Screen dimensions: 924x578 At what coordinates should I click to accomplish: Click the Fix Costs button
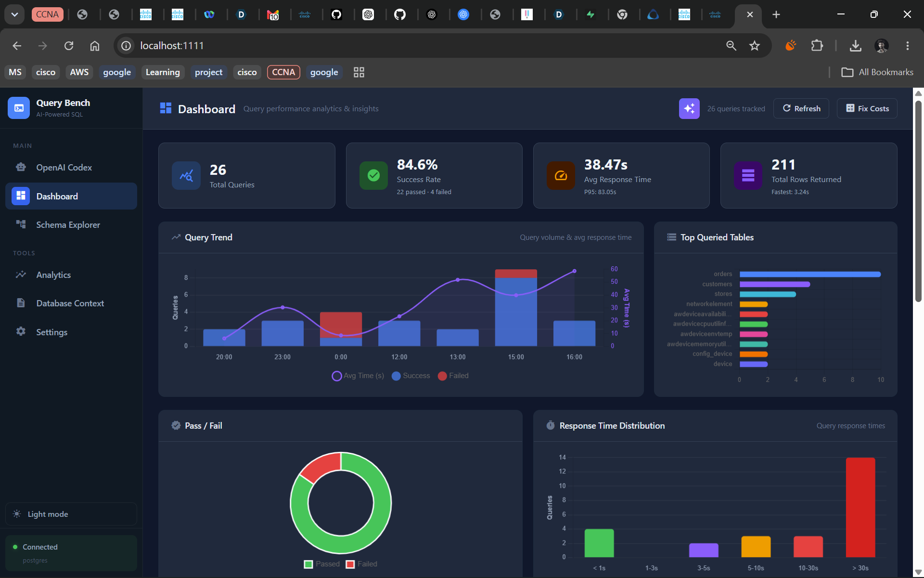coord(867,108)
